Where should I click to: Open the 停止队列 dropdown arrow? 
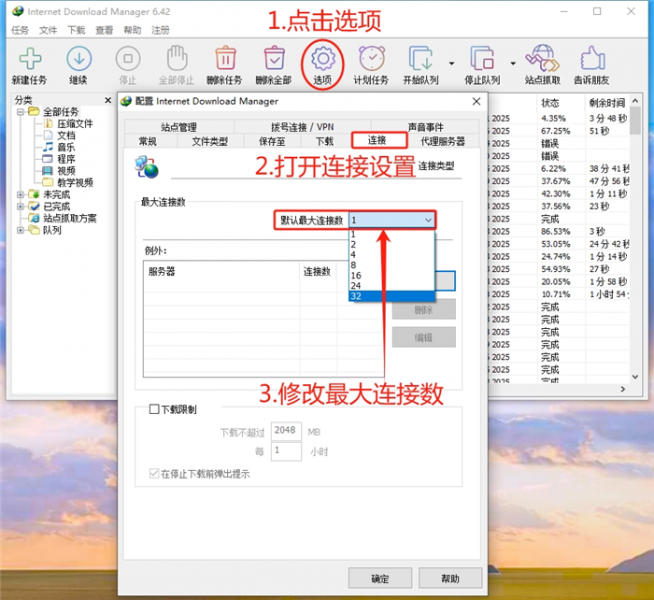pos(513,63)
